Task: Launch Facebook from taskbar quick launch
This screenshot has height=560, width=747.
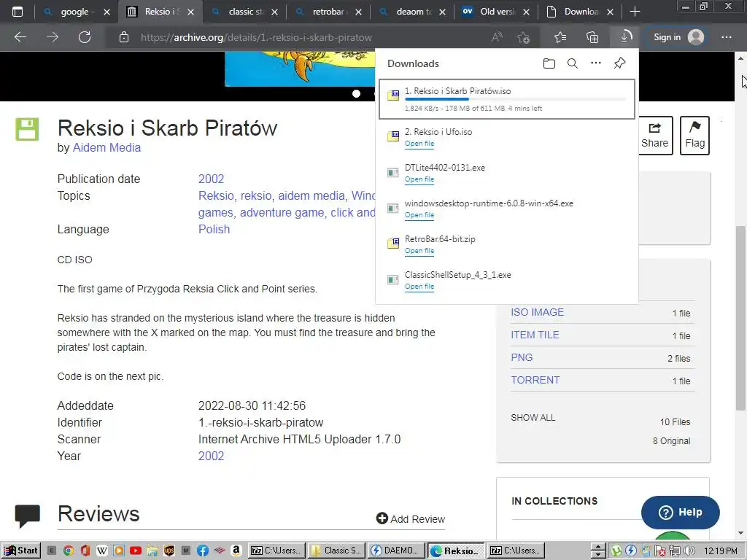Action: 203,551
